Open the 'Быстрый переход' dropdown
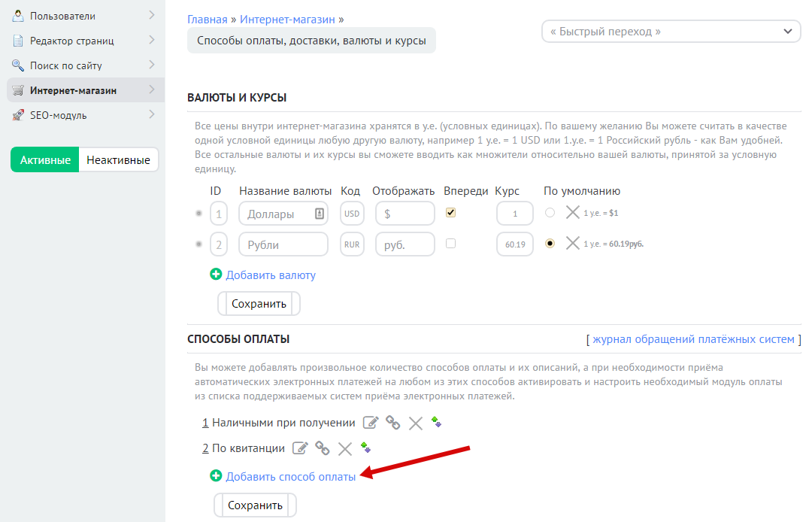The width and height of the screenshot is (812, 522). (x=671, y=32)
